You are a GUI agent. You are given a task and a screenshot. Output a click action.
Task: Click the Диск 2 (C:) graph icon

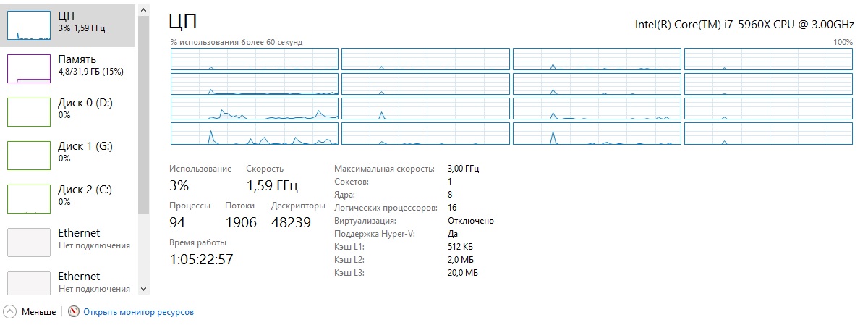[29, 198]
